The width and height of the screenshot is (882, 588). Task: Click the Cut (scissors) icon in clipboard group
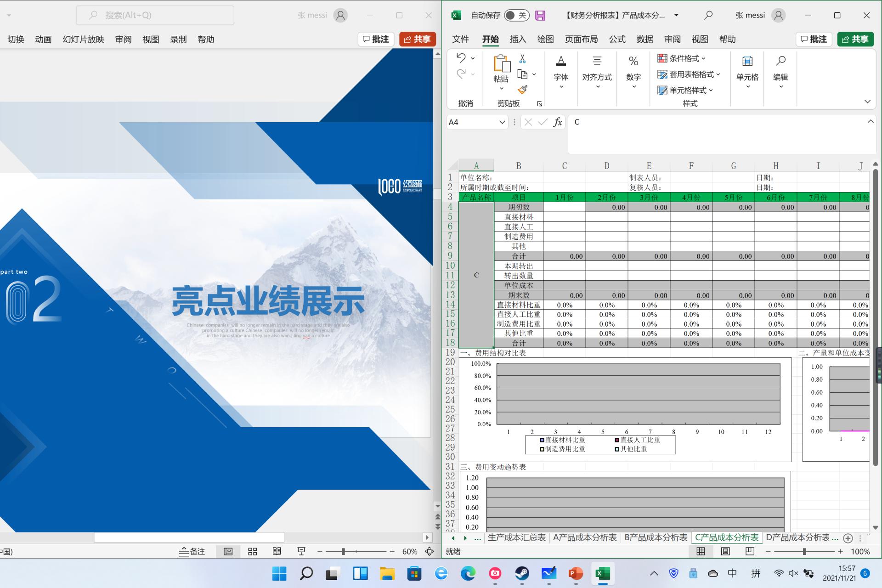522,59
